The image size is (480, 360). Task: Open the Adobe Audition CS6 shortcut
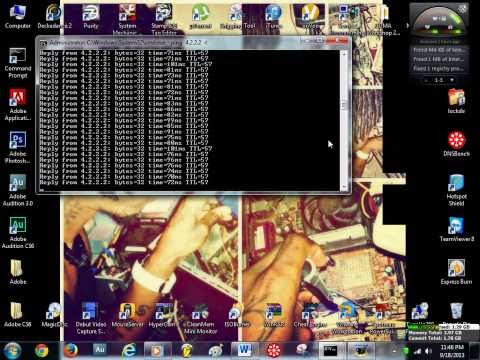pos(18,233)
